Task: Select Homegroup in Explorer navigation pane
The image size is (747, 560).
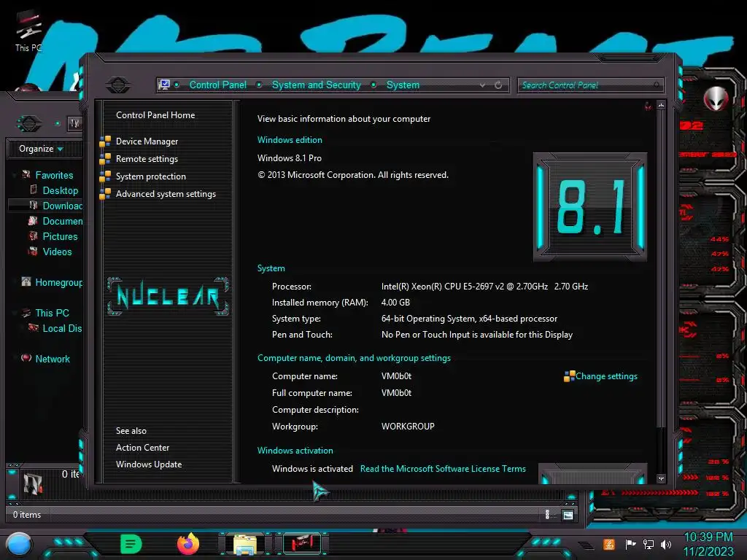Action: pos(58,282)
